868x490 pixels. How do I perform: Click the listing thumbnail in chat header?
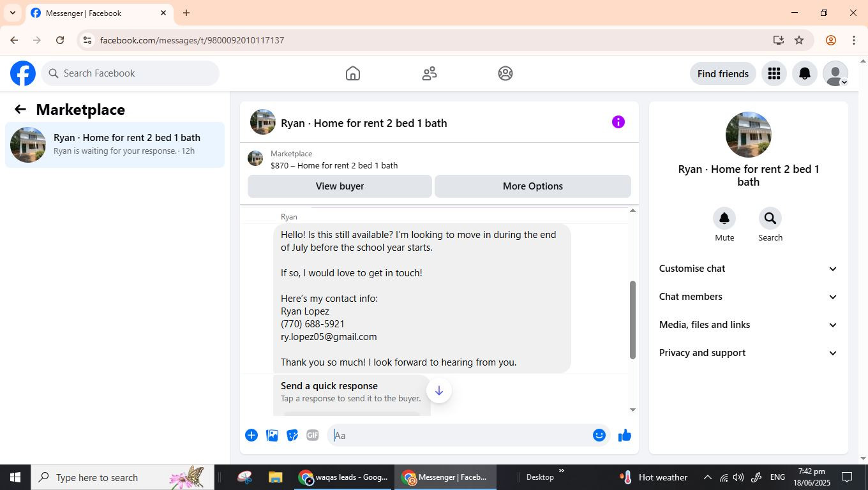point(263,122)
